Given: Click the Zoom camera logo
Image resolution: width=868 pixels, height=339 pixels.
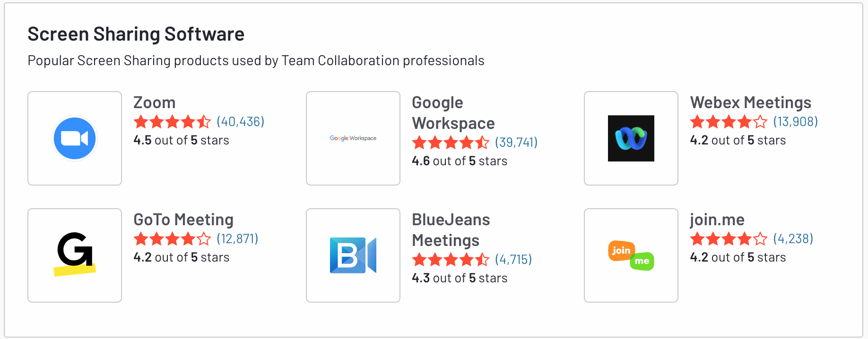Looking at the screenshot, I should 74,138.
